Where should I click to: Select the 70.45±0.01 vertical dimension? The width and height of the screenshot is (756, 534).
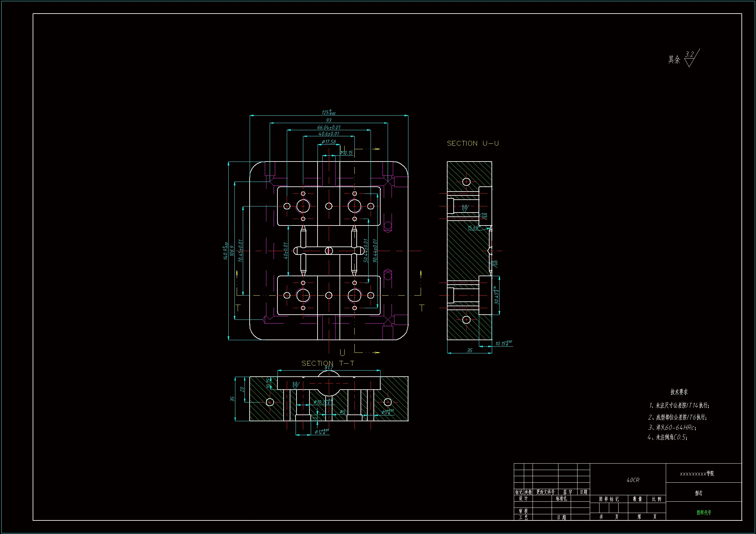240,251
